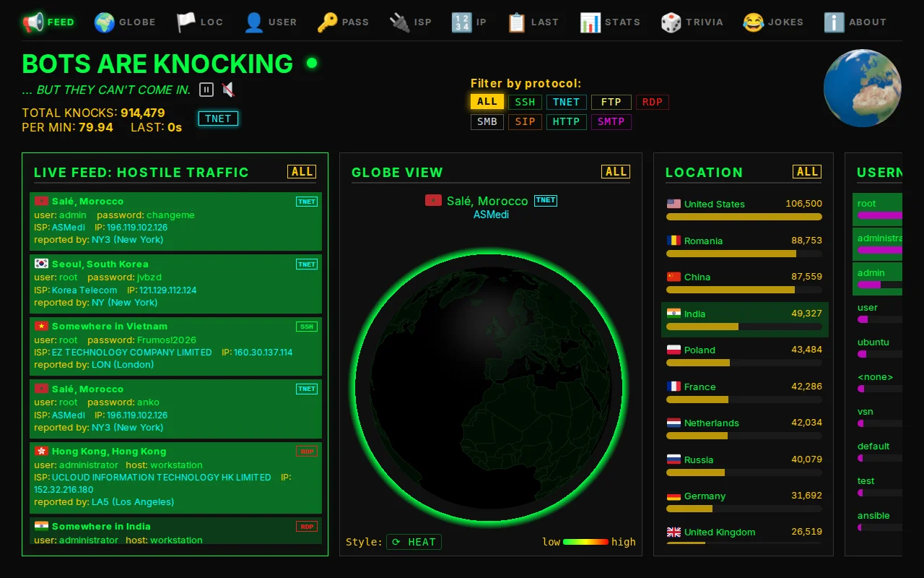This screenshot has height=578, width=924.
Task: Click password changeme in first Morocco entry
Action: click(170, 215)
